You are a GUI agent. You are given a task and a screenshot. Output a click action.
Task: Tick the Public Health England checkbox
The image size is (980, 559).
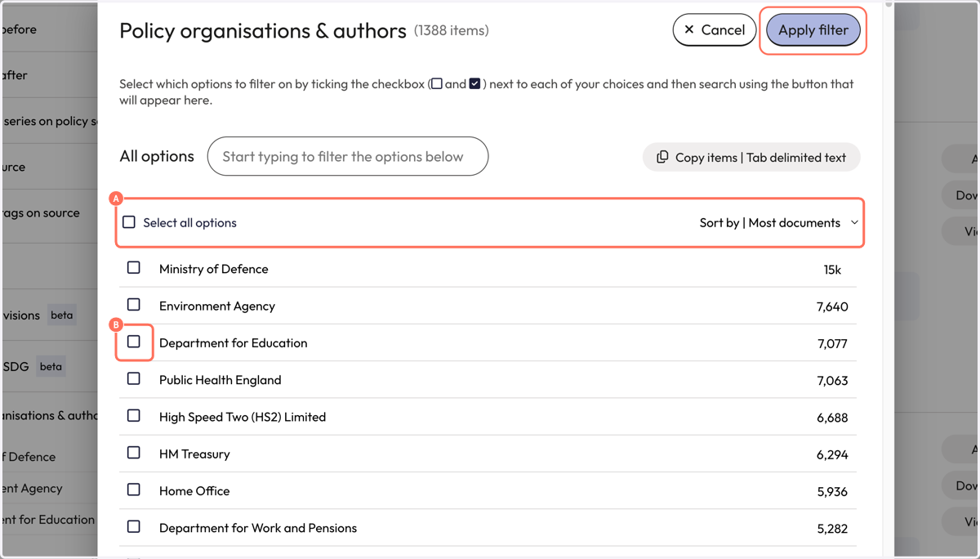pyautogui.click(x=134, y=379)
